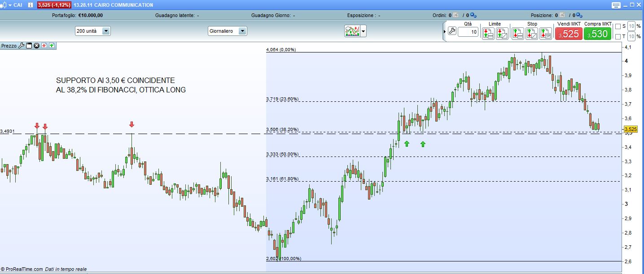
Task: Click the Qtà quantity input field
Action: 469,32
